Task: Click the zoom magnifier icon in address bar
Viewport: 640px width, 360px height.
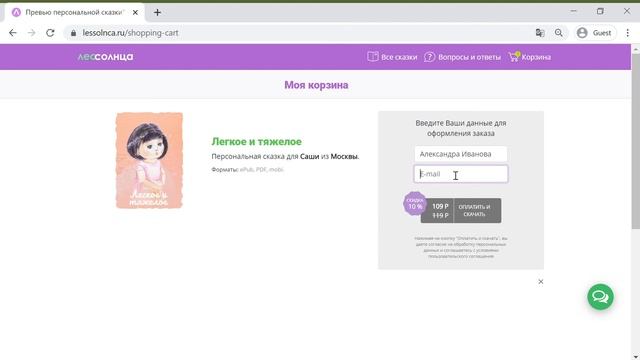Action: tap(558, 33)
